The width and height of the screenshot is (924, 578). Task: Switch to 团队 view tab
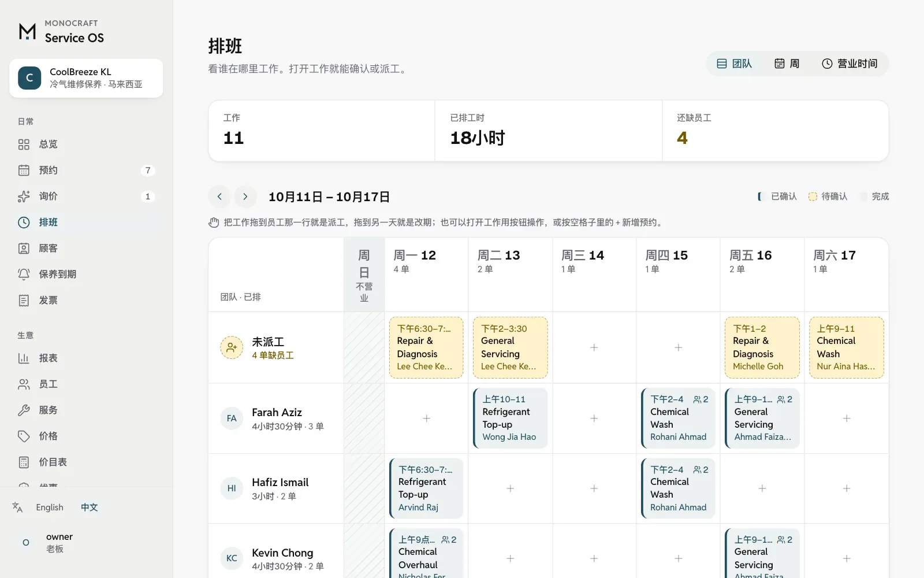point(735,64)
